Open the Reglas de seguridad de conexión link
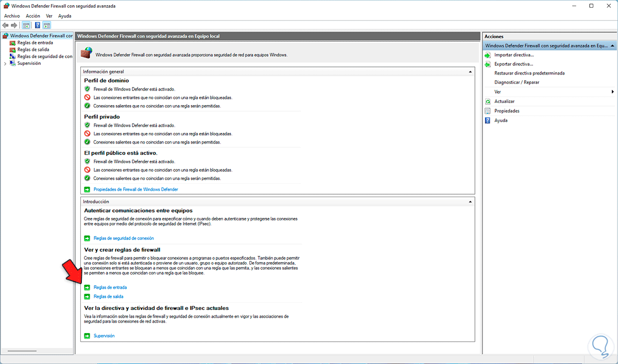618x364 pixels. point(124,238)
